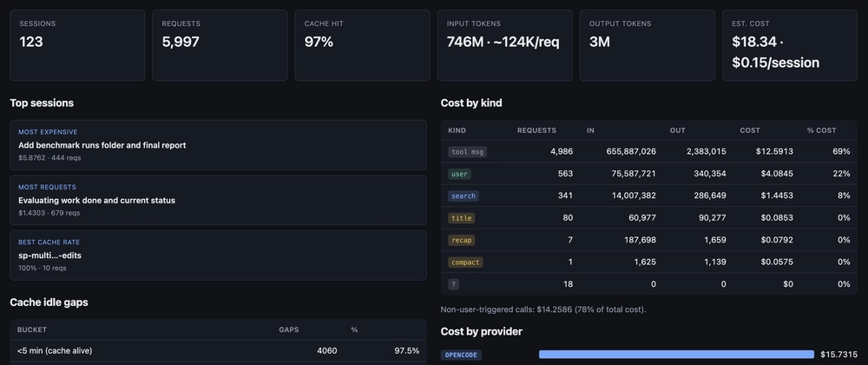The width and height of the screenshot is (868, 365).
Task: Open the Sessions stat card showing 123
Action: (77, 45)
